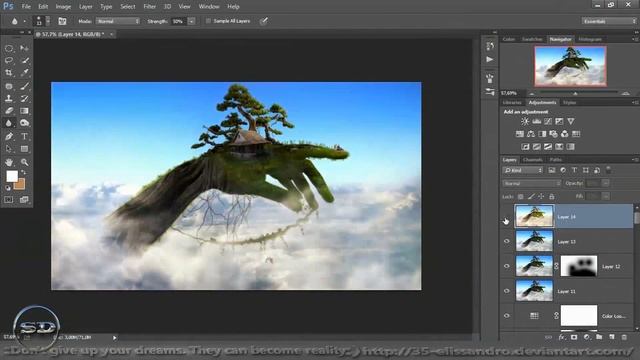The height and width of the screenshot is (360, 640).
Task: Select the Crop tool
Action: 9,73
